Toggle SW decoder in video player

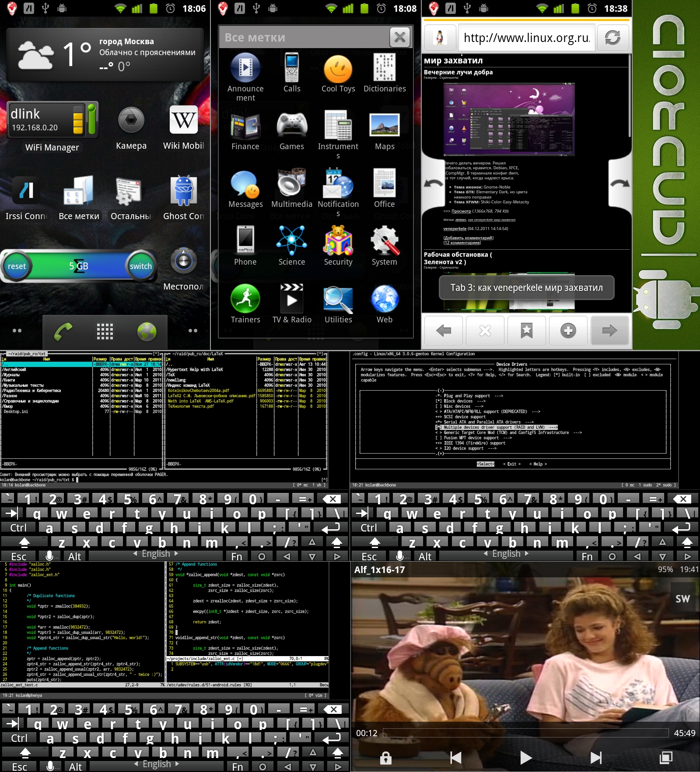[x=682, y=598]
